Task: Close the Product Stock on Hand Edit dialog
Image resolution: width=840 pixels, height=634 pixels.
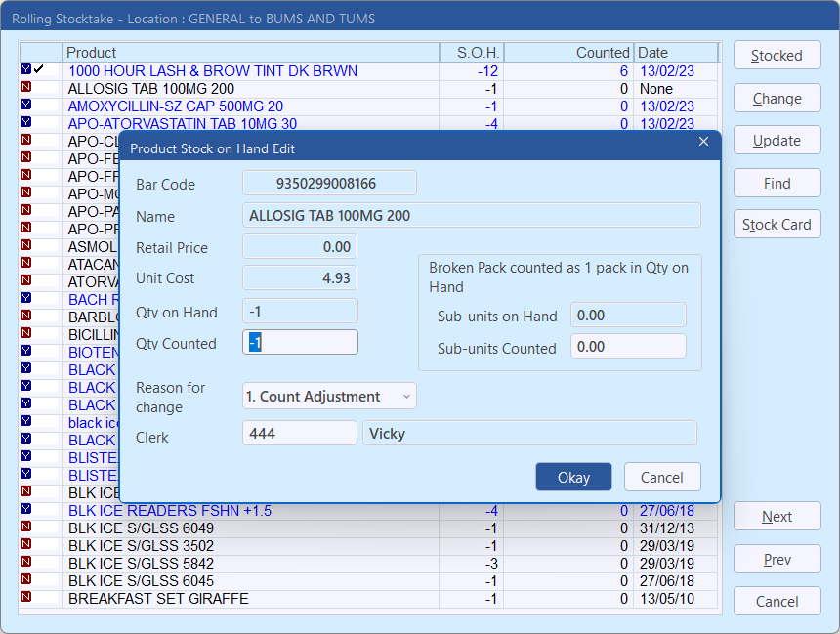Action: (703, 143)
